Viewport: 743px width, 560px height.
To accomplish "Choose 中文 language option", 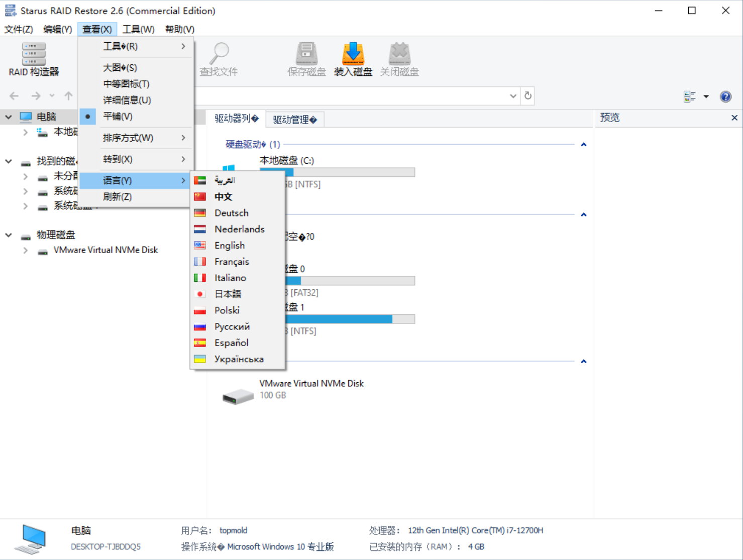I will coord(238,196).
